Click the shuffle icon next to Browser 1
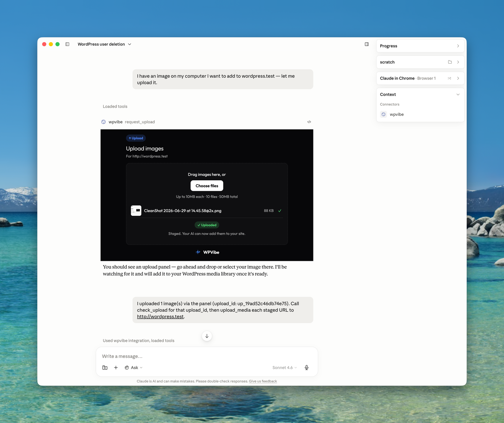The width and height of the screenshot is (504, 423). pyautogui.click(x=450, y=78)
